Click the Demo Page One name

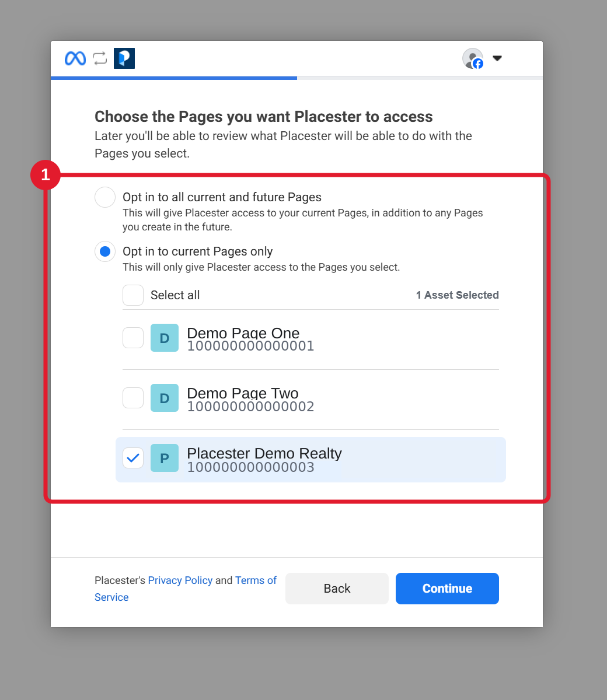(243, 333)
